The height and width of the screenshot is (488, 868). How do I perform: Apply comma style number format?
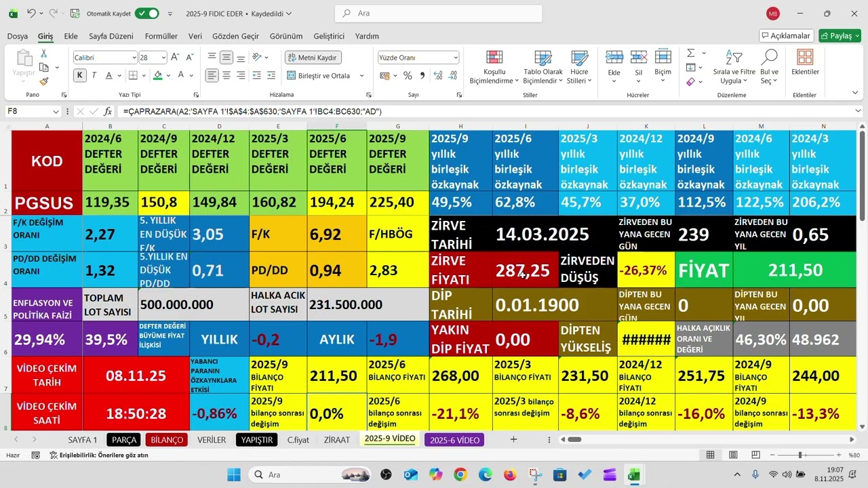[x=422, y=75]
